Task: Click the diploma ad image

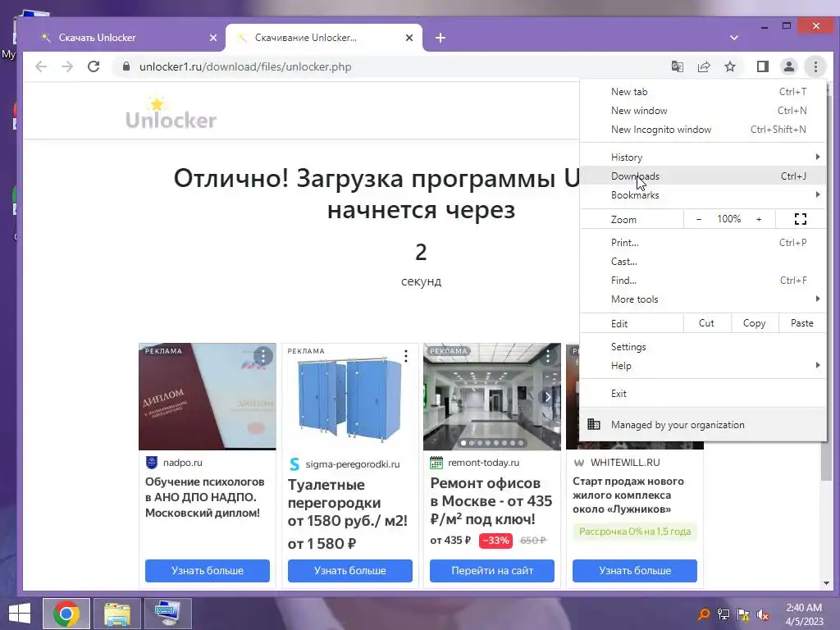Action: coord(208,396)
